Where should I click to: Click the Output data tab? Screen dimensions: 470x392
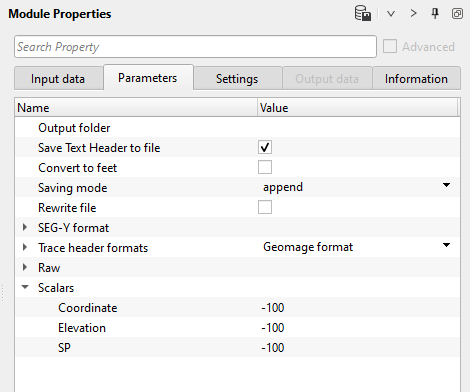click(x=327, y=79)
